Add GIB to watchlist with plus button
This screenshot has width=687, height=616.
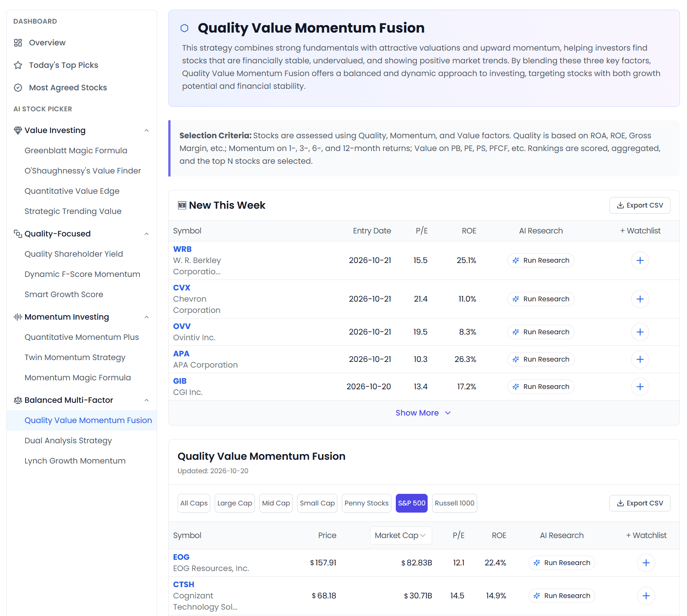[x=640, y=387]
